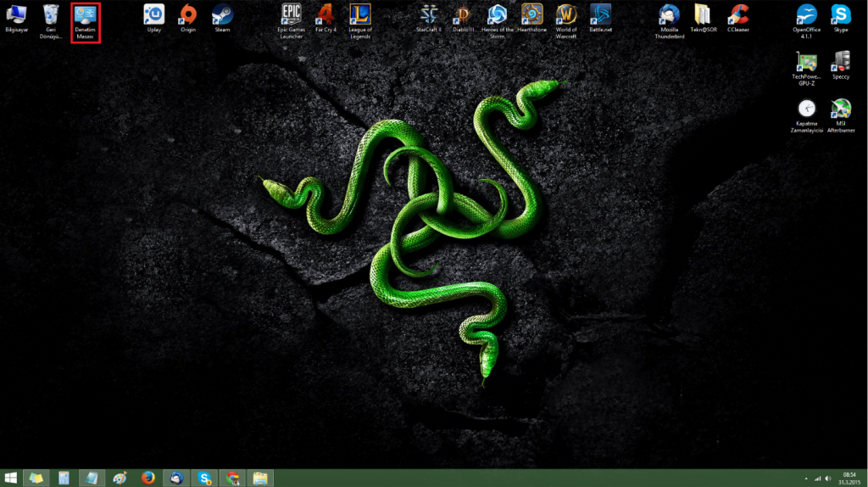Click the volume speaker icon in tray
Viewport: 868px width, 487px height.
829,479
